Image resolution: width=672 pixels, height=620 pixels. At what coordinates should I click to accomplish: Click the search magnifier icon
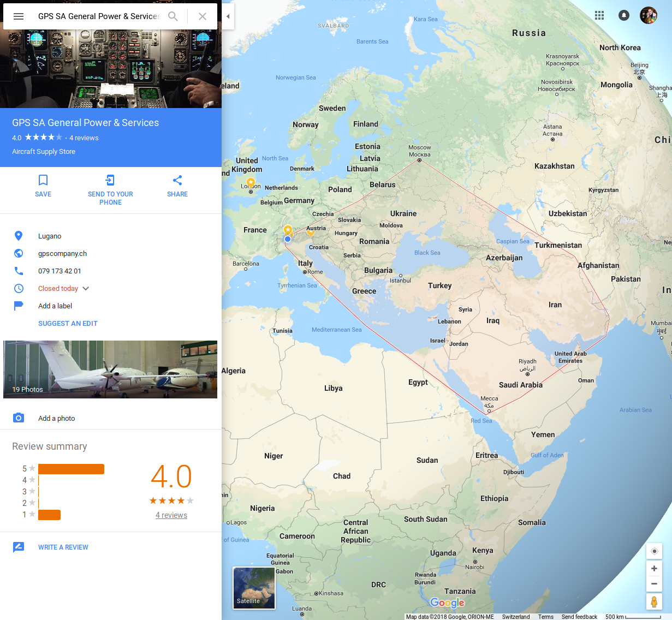pos(173,16)
